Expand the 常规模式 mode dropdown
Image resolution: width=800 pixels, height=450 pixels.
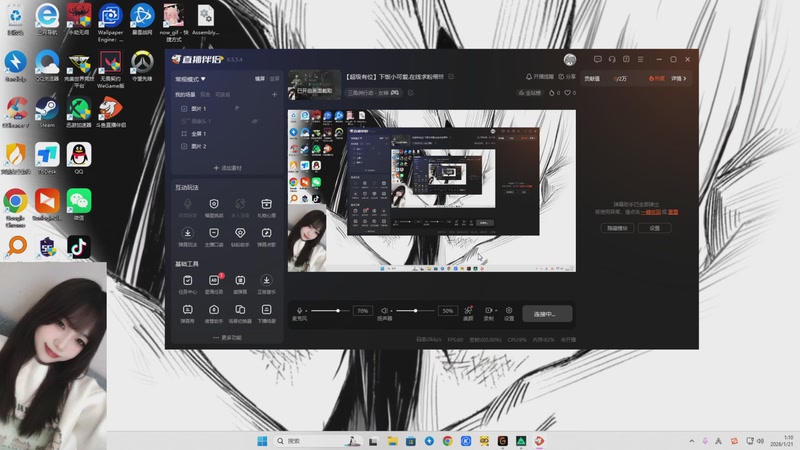coord(190,79)
